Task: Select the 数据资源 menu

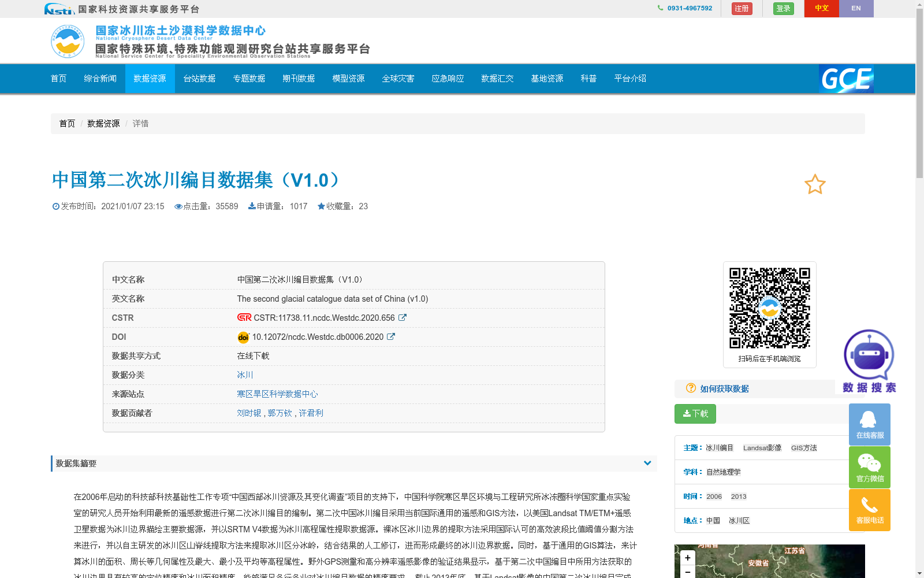Action: pyautogui.click(x=150, y=79)
